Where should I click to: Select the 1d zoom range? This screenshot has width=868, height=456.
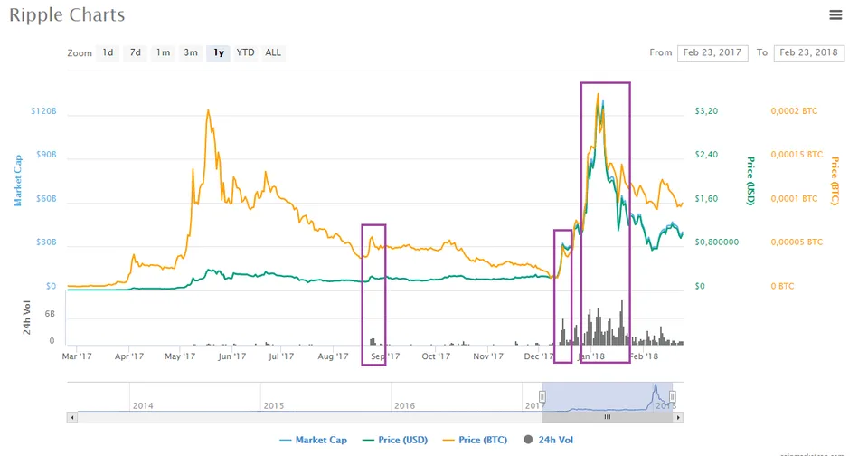[x=108, y=52]
